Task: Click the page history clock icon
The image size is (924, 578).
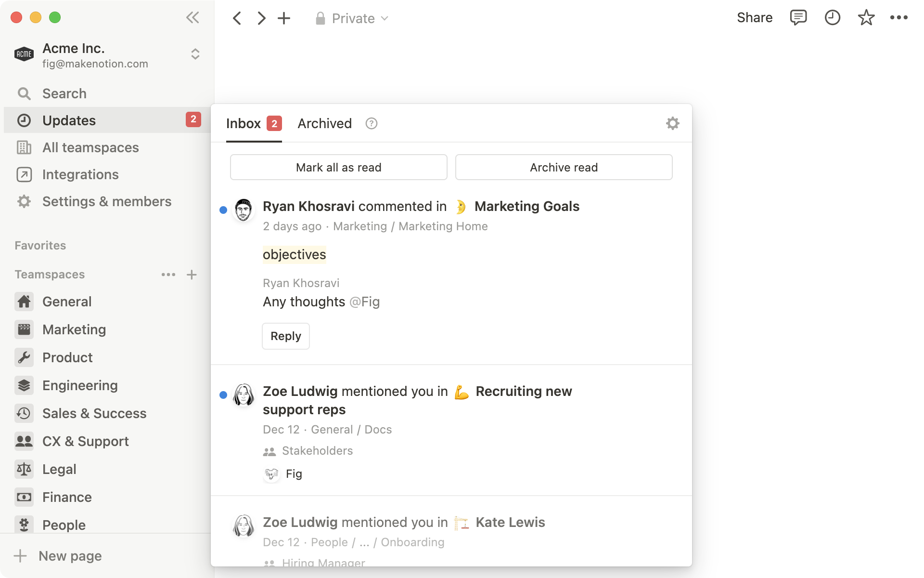Action: (x=832, y=18)
